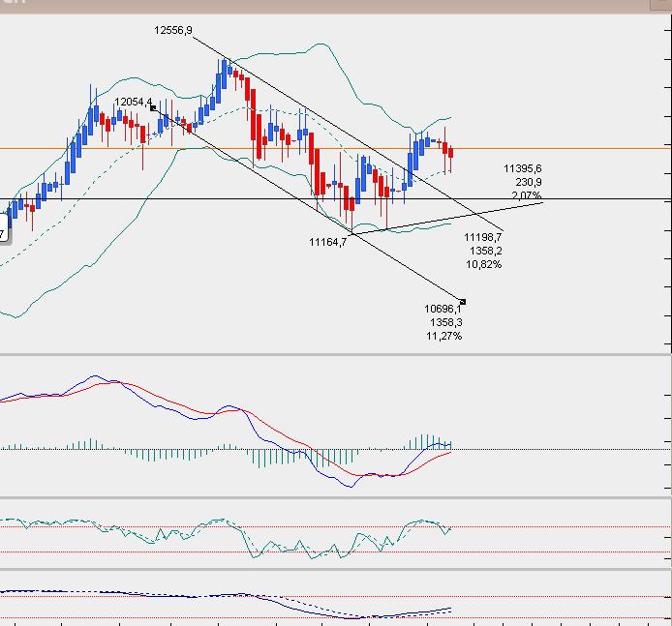Screen dimensions: 672x626
Task: Select the trendline end handle above 10696,1
Action: 463,302
